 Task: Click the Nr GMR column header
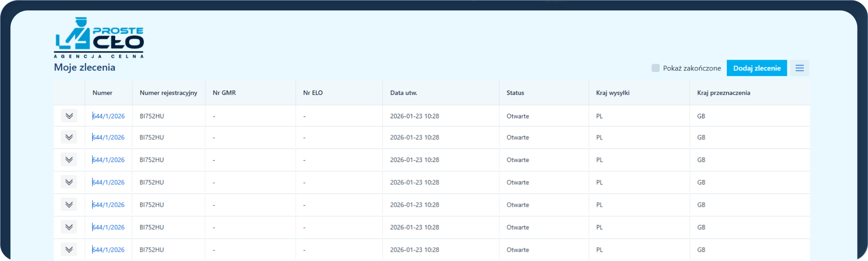[x=224, y=93]
